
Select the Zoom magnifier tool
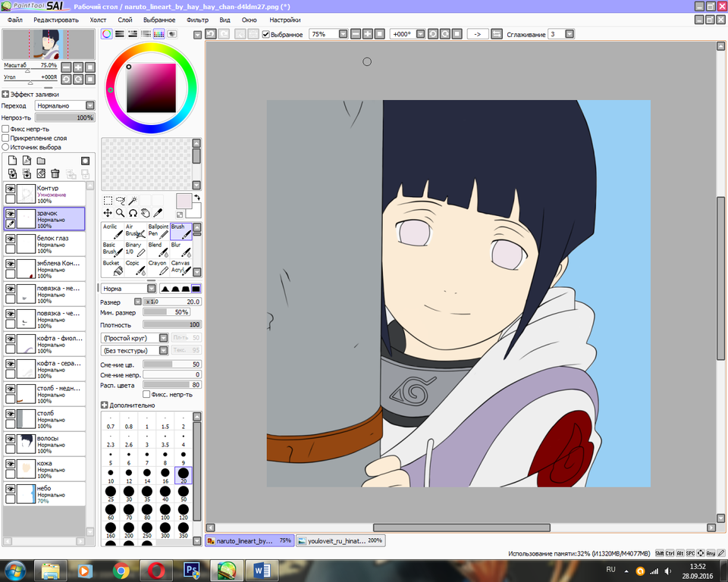tap(121, 213)
